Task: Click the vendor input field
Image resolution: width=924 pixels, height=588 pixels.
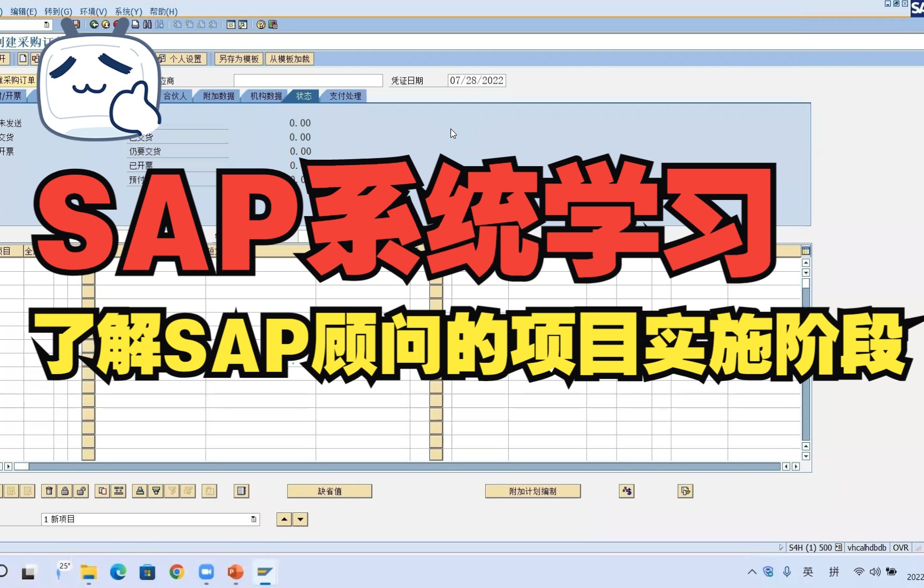Action: (x=308, y=80)
